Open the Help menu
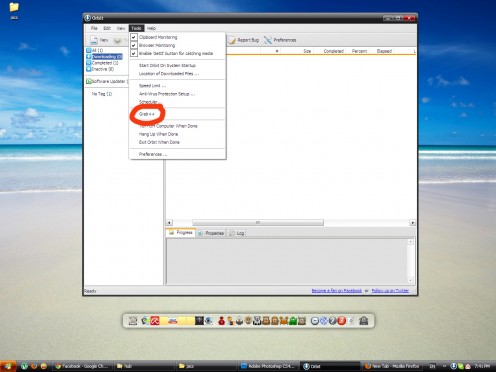Image resolution: width=496 pixels, height=372 pixels. pyautogui.click(x=151, y=28)
